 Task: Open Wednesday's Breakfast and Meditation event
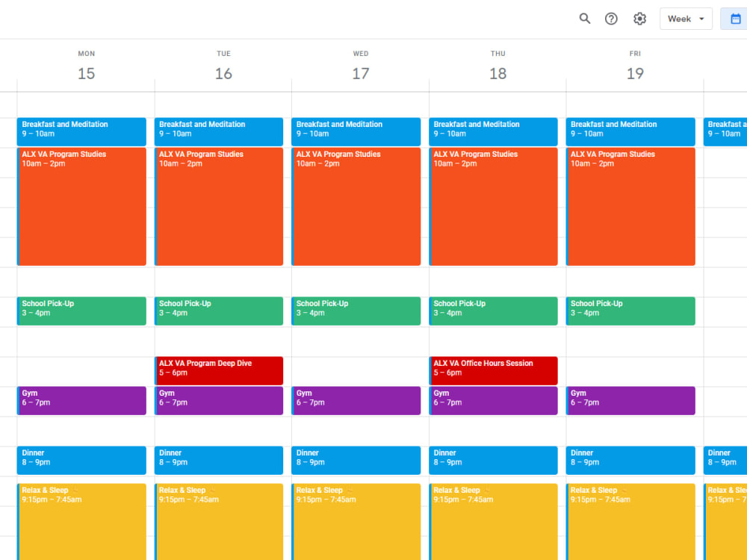(356, 132)
